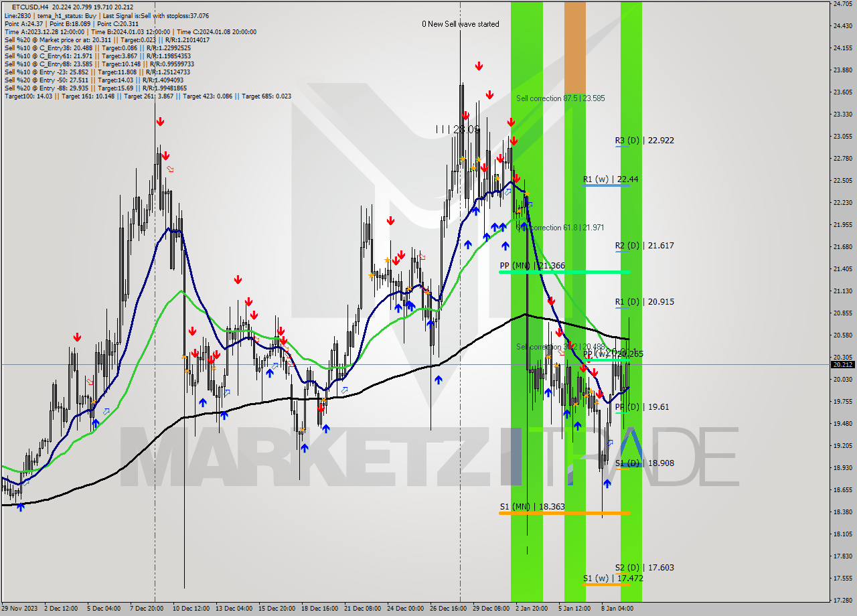The height and width of the screenshot is (616, 857).
Task: Click the orange S1 (MN) support line
Action: click(564, 513)
